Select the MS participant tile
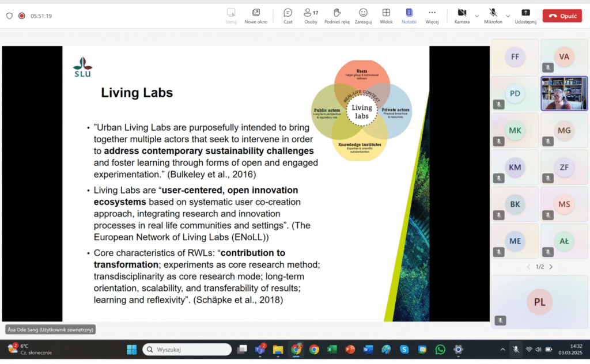 coord(563,204)
